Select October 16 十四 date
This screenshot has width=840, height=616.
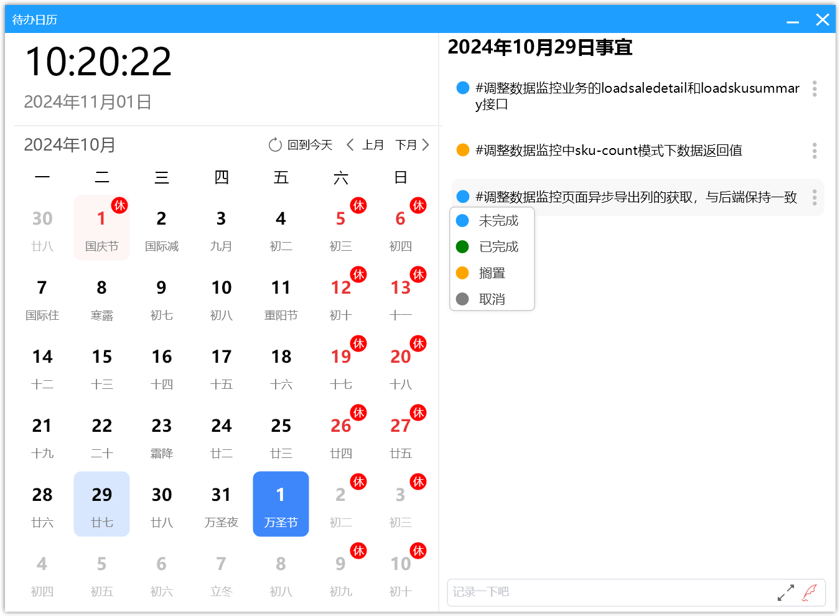(x=162, y=366)
